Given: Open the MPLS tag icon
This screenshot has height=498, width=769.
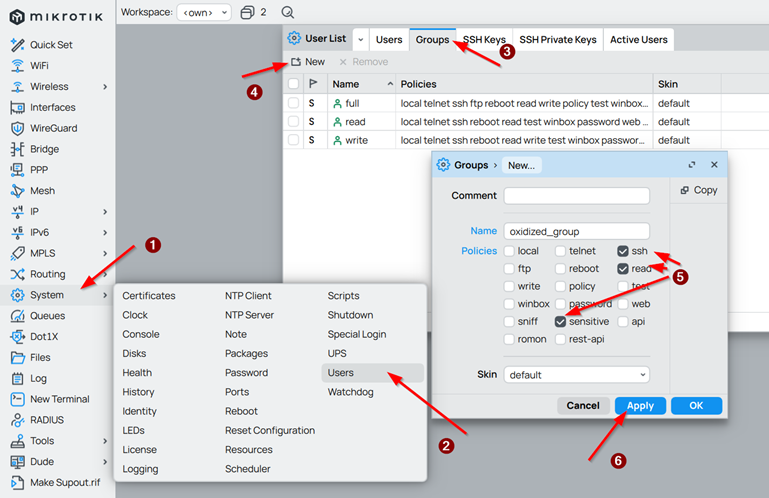Looking at the screenshot, I should 18,253.
